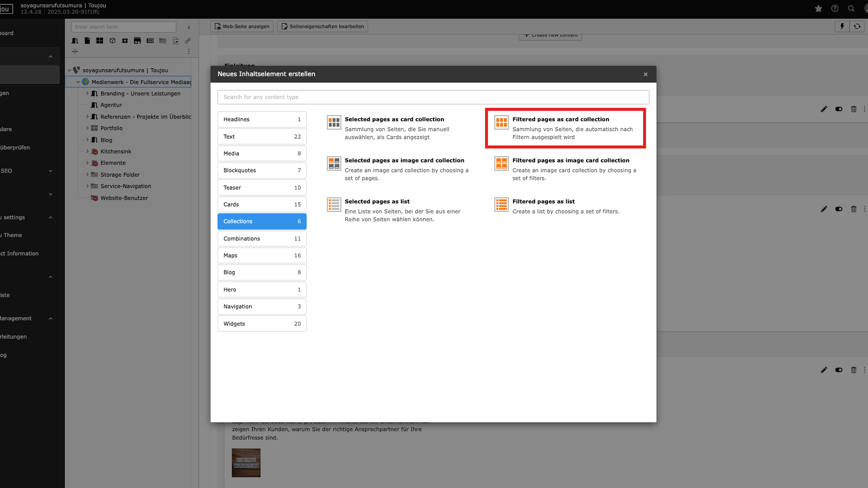Click the top pencil edit icon
Image resolution: width=868 pixels, height=488 pixels.
tap(824, 109)
